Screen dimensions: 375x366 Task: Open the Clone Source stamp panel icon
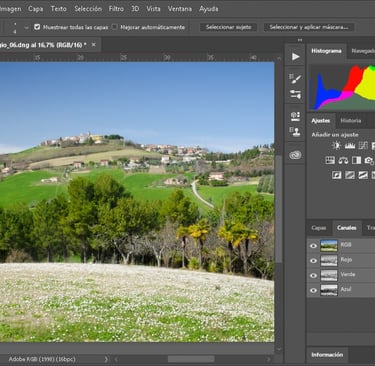[295, 131]
